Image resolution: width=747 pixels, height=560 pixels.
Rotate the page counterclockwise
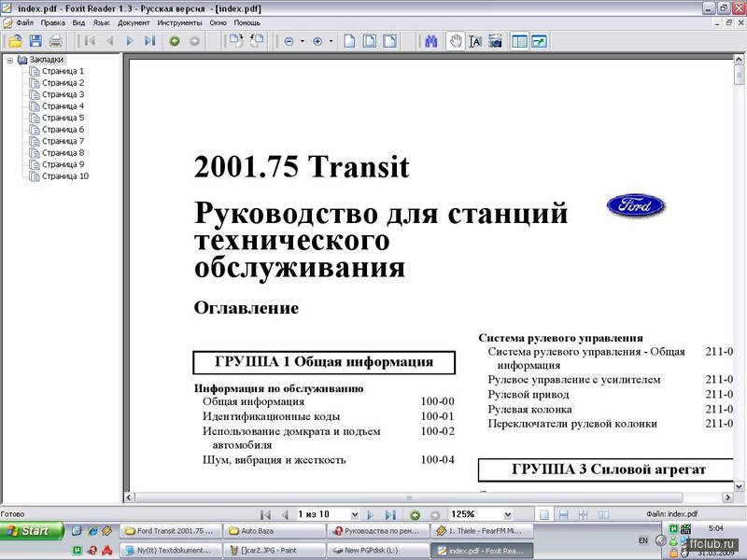257,41
